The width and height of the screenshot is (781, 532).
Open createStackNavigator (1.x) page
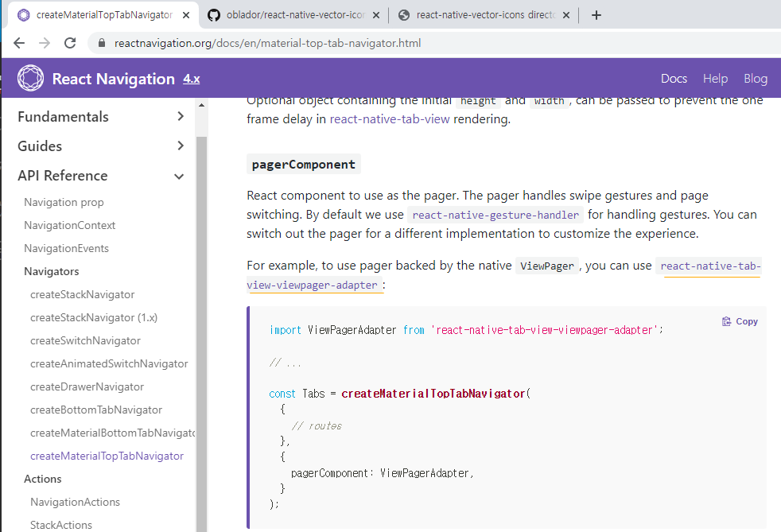(x=94, y=317)
